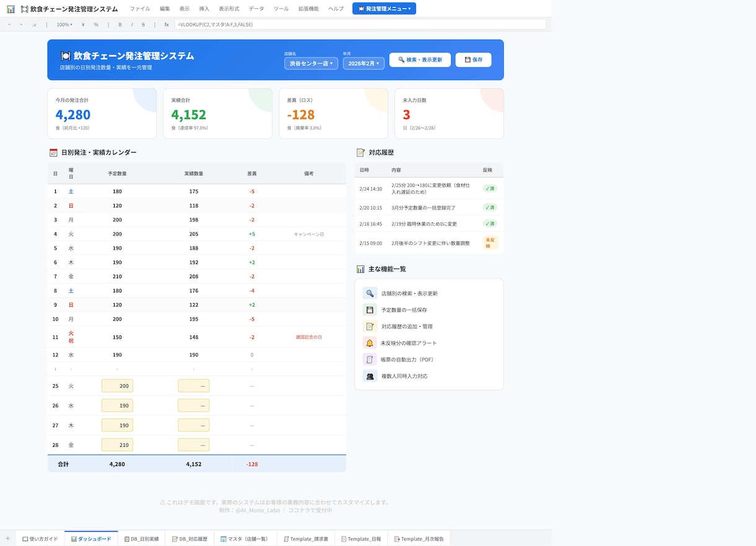
Task: Open the 表示形式 menu
Action: [x=229, y=9]
